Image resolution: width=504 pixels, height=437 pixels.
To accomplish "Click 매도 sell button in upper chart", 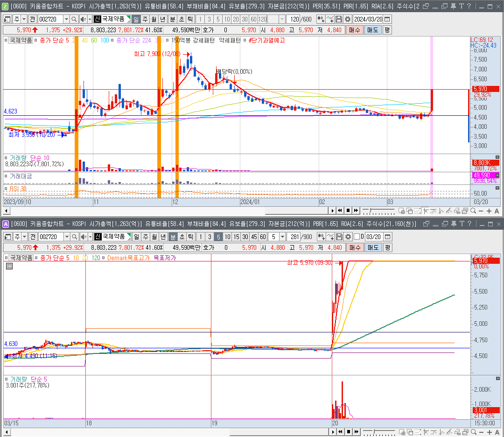I will (372, 30).
